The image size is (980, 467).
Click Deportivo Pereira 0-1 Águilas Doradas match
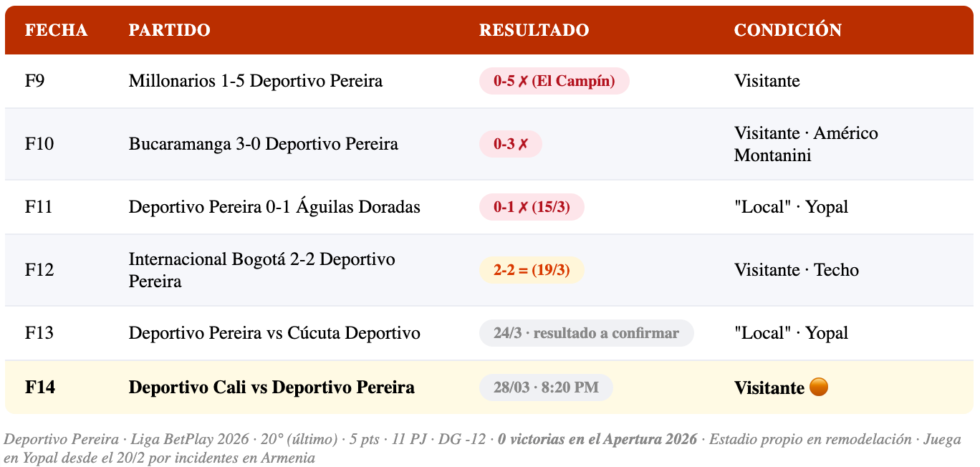tap(274, 207)
